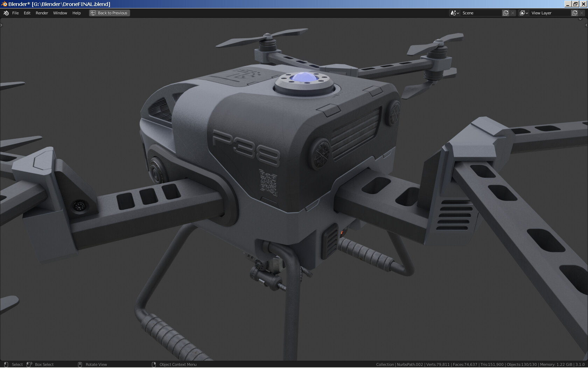Screen dimensions: 588x368
Task: Click the Rotate View mouse icon
Action: (x=80, y=364)
